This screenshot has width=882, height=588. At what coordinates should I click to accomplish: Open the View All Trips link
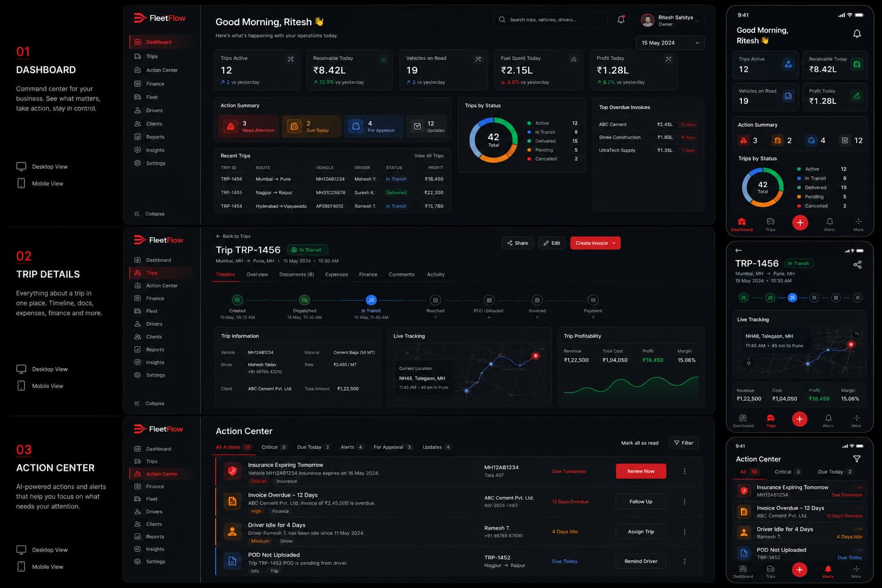pos(429,156)
